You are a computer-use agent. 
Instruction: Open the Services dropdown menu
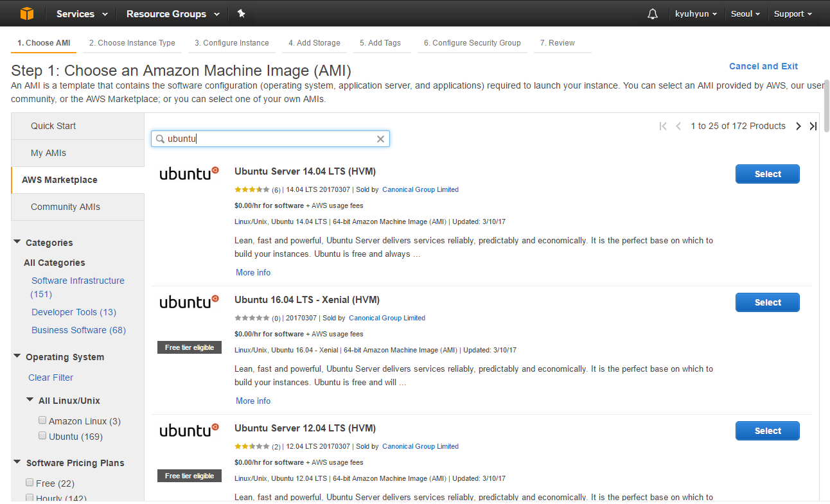tap(81, 13)
